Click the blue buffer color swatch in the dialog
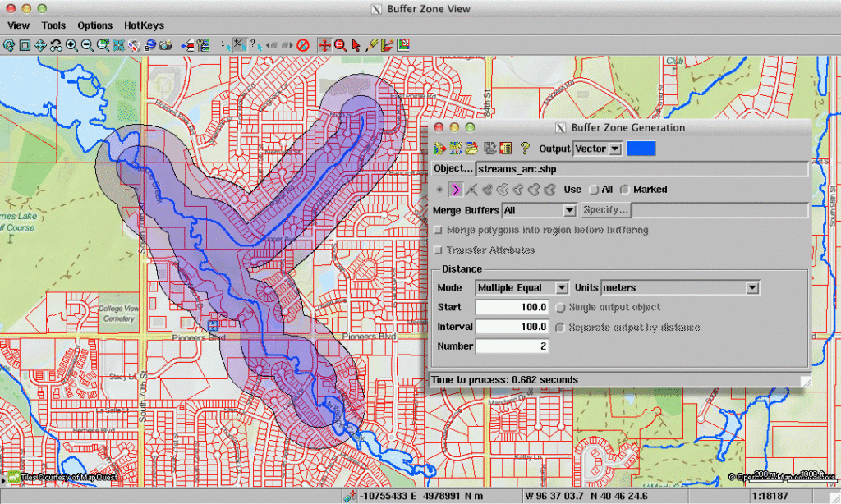 (x=641, y=149)
